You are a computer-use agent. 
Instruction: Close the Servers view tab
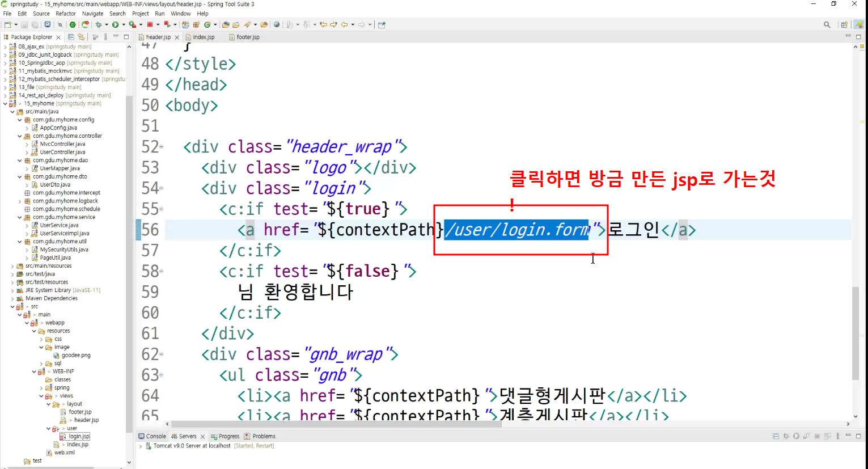click(202, 437)
